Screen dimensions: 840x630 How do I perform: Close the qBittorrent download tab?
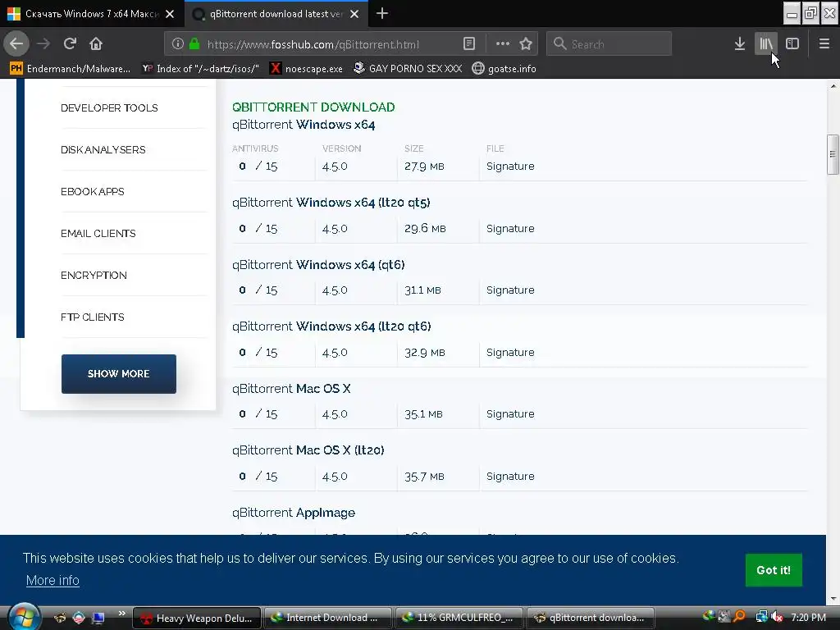tap(354, 14)
